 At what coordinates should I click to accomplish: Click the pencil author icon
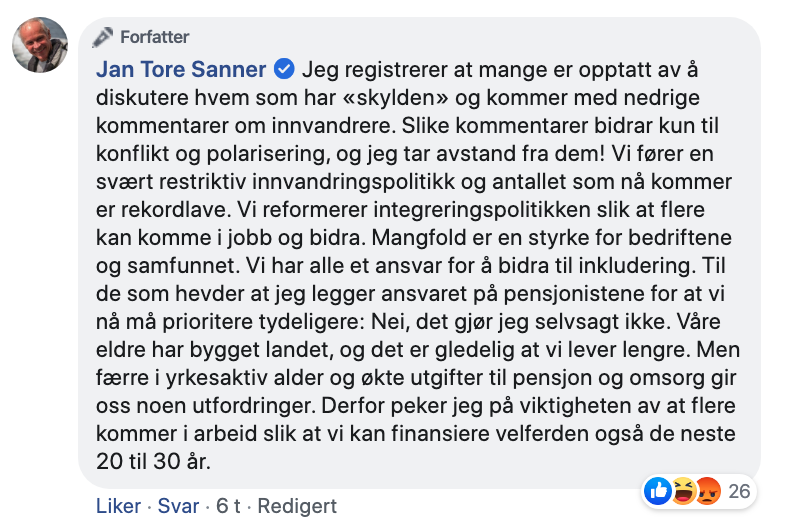[103, 37]
